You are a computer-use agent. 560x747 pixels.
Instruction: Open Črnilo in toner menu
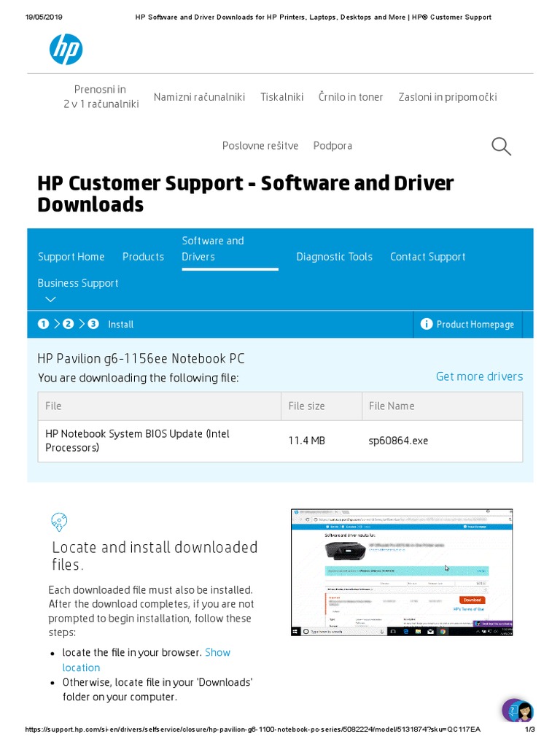(x=351, y=97)
